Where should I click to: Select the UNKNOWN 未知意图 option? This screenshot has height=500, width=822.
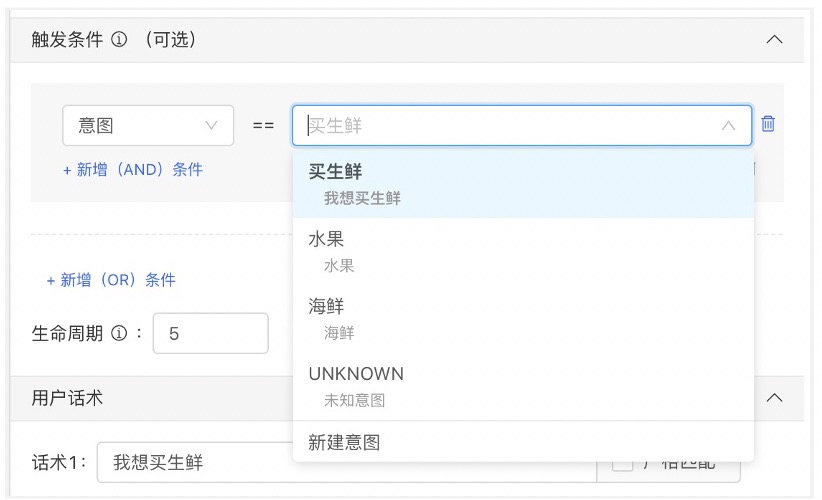[x=523, y=386]
